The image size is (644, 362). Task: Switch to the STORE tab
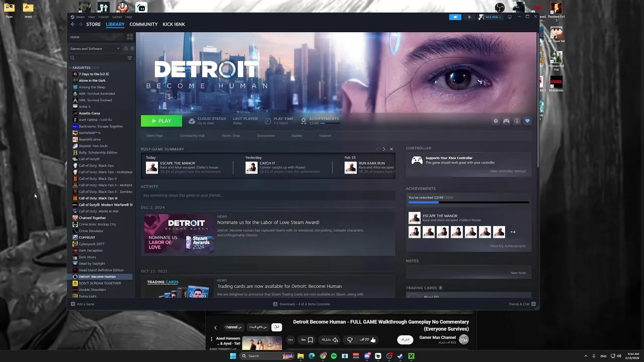click(94, 24)
